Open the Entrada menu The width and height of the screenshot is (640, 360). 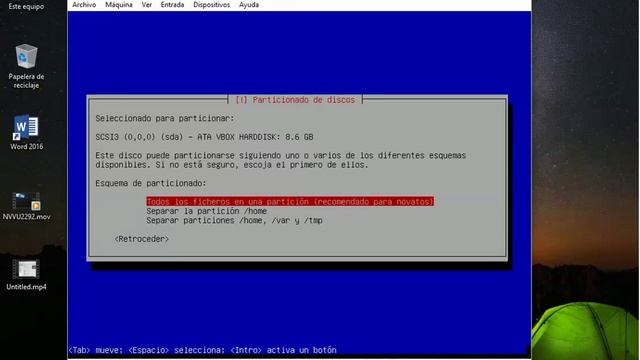pyautogui.click(x=172, y=5)
